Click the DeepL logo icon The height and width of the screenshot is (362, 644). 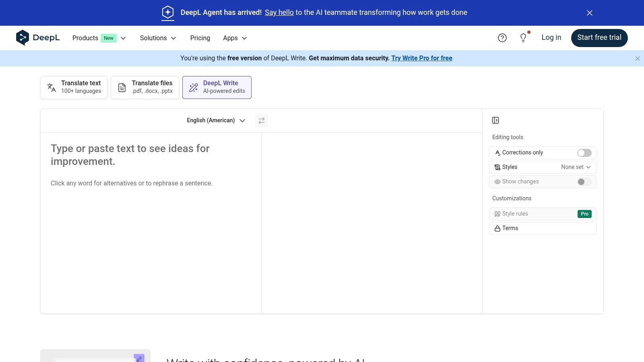pos(23,38)
